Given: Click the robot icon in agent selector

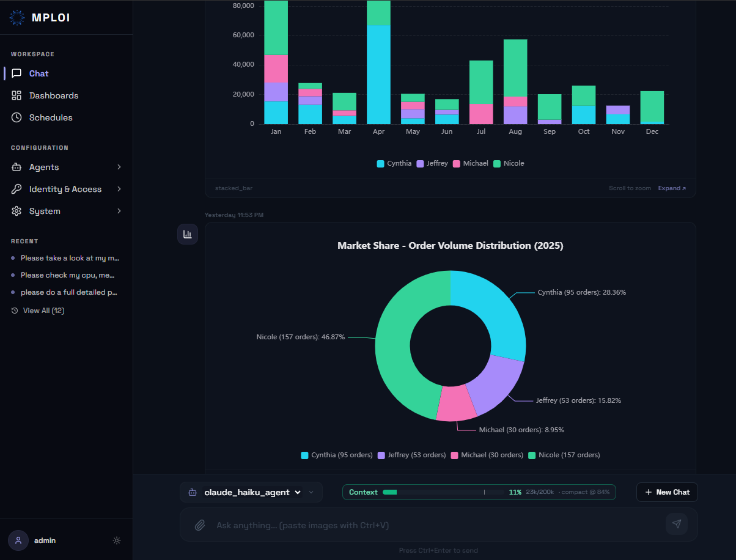Looking at the screenshot, I should coord(193,492).
